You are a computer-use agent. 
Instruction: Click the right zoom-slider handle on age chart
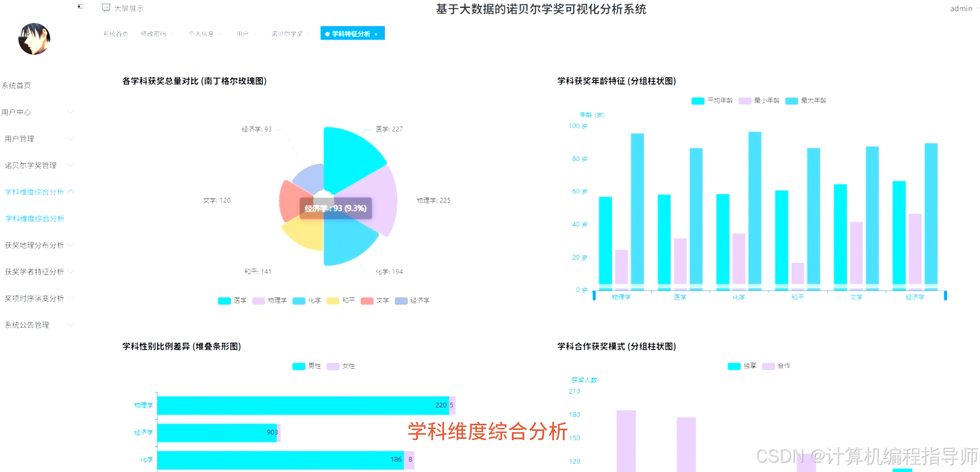tap(945, 295)
